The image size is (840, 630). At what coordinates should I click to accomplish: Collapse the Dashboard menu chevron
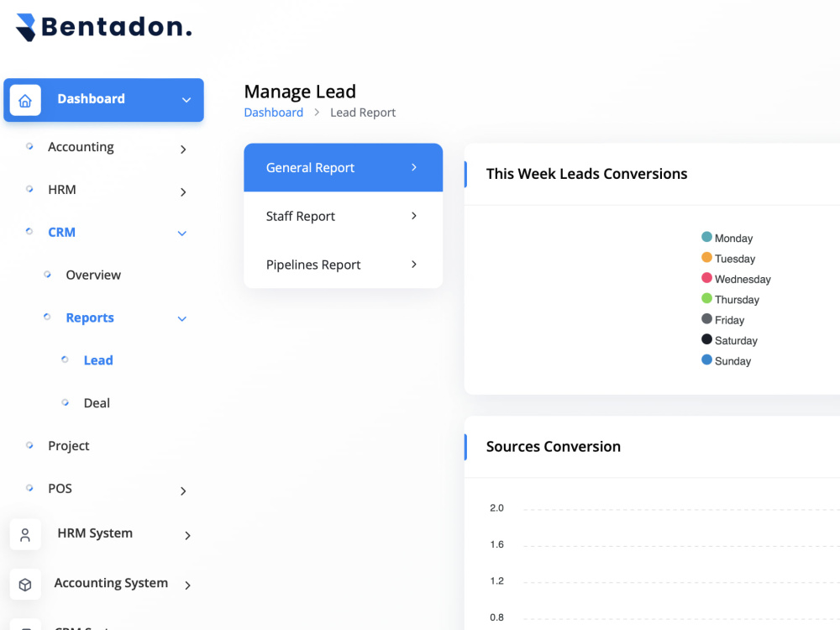186,100
